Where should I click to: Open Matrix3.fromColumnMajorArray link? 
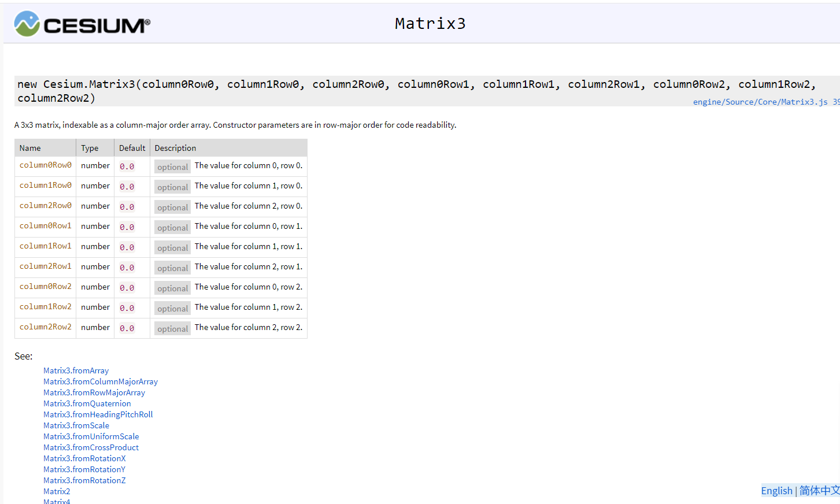[x=101, y=381]
